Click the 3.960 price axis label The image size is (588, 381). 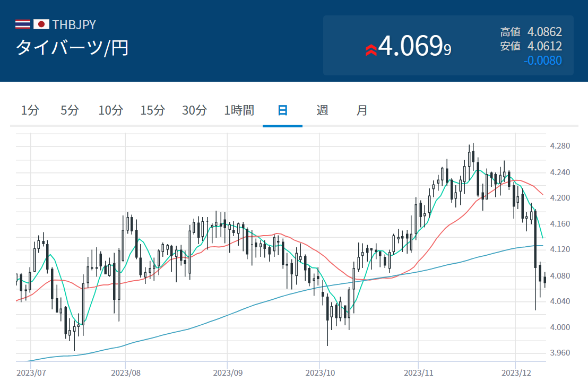coord(560,353)
